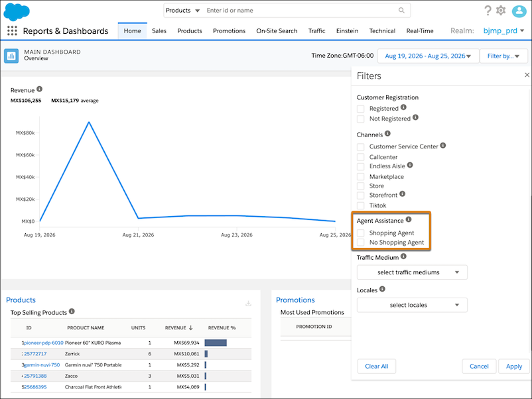
Task: Select the Storefront channel checkbox
Action: point(361,196)
